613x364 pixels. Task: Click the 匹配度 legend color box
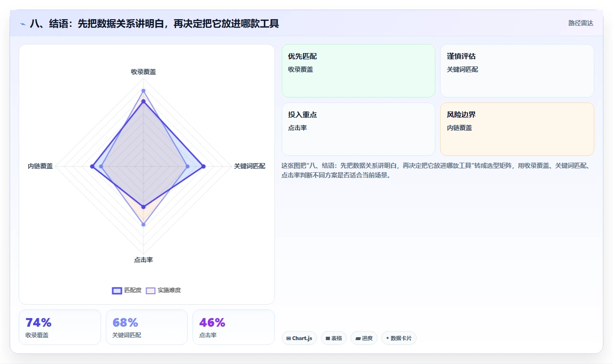tap(117, 290)
